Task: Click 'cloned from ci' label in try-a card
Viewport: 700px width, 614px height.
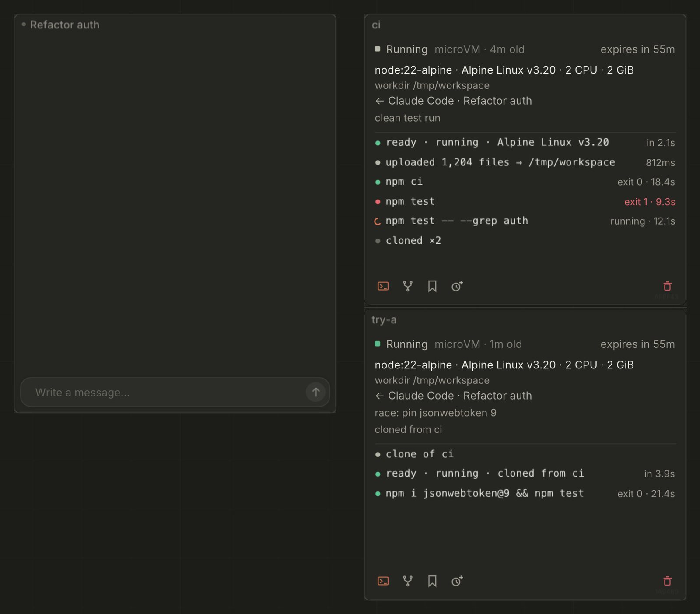Action: click(408, 429)
